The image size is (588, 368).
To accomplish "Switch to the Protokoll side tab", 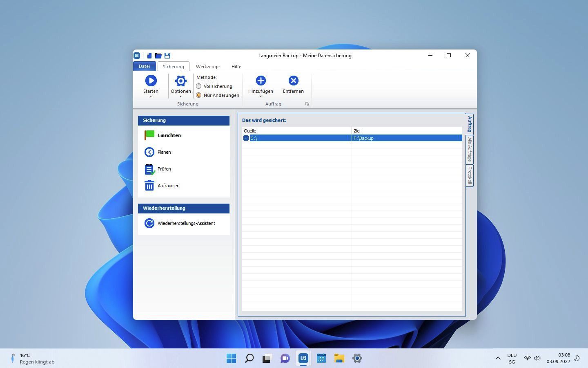I will click(470, 175).
